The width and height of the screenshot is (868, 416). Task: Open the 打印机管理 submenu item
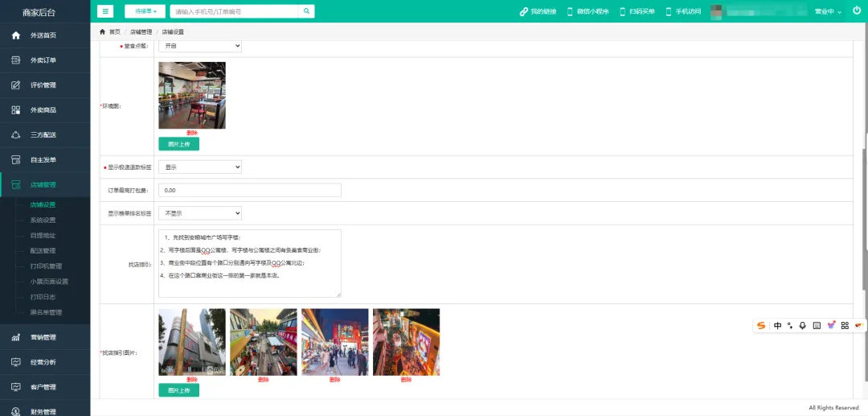click(x=46, y=266)
